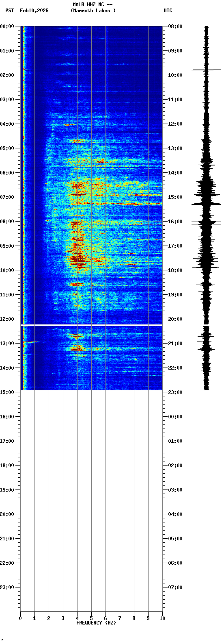Click the PST 00:00 time label

click(7, 26)
